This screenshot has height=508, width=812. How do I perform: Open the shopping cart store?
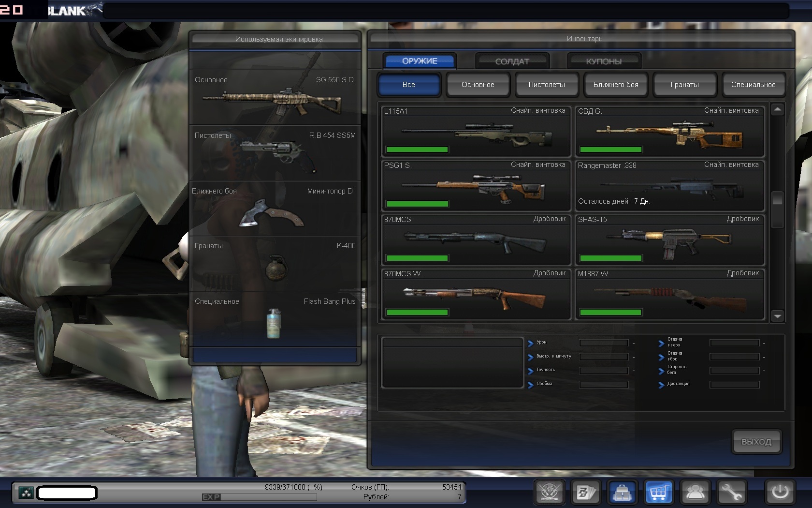658,493
